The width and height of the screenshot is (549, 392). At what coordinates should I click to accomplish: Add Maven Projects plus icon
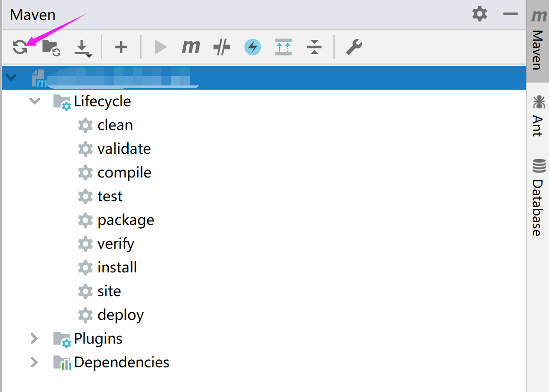click(121, 47)
